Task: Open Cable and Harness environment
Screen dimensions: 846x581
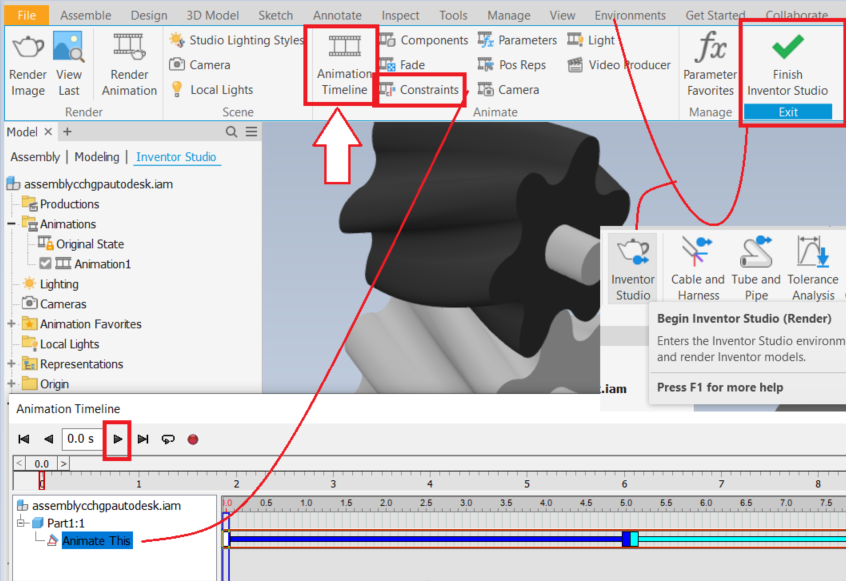Action: click(x=698, y=268)
